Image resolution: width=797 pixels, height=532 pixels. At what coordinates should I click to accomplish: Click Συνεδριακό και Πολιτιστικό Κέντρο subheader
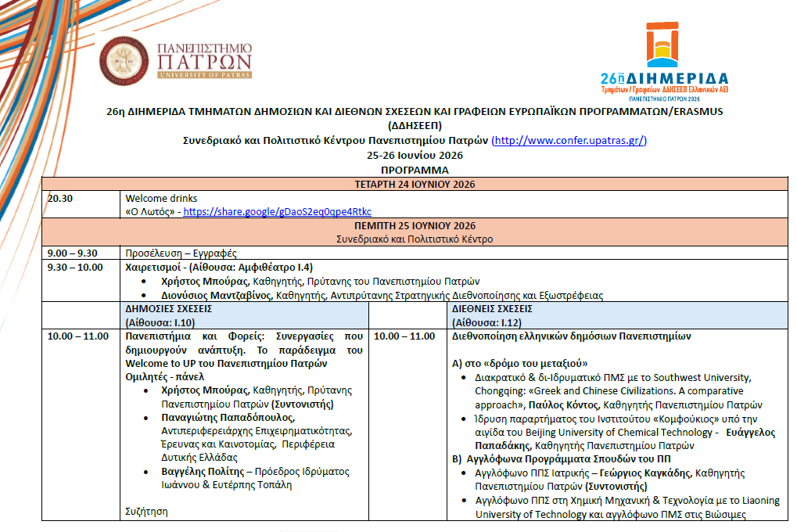click(415, 239)
